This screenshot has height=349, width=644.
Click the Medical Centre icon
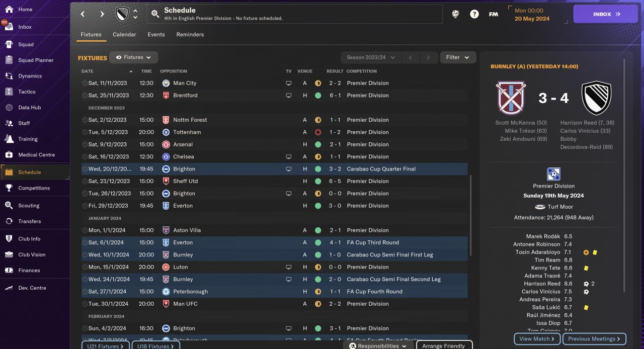pos(9,154)
